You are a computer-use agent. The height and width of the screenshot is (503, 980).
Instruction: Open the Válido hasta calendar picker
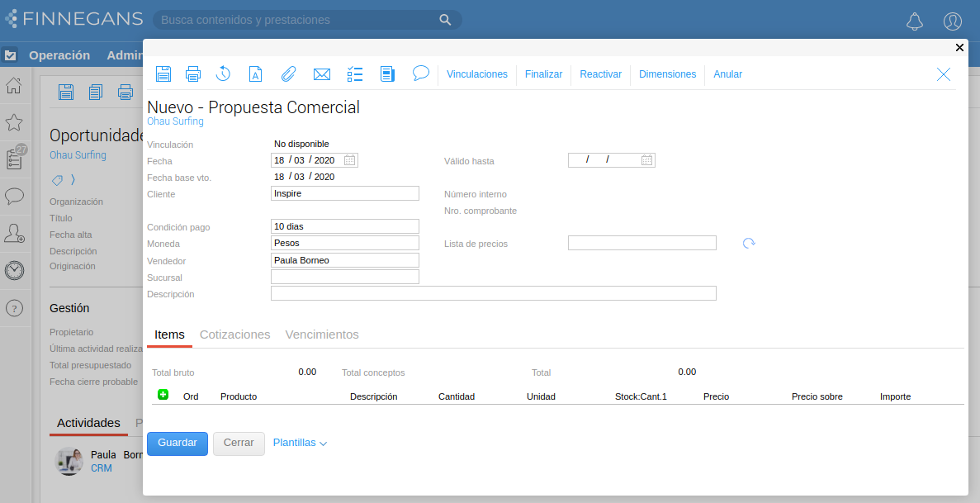(647, 160)
